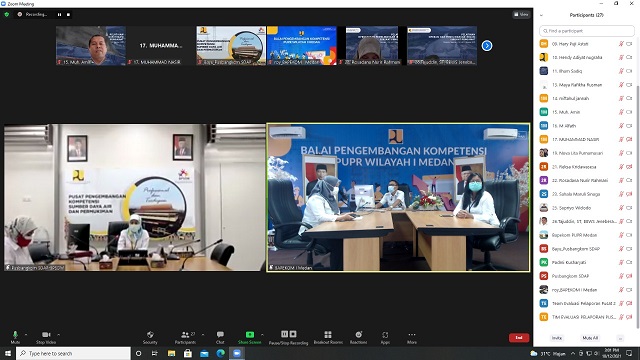Open the more options button beside Mute All
Viewport: 640px width, 360px height.
620,338
